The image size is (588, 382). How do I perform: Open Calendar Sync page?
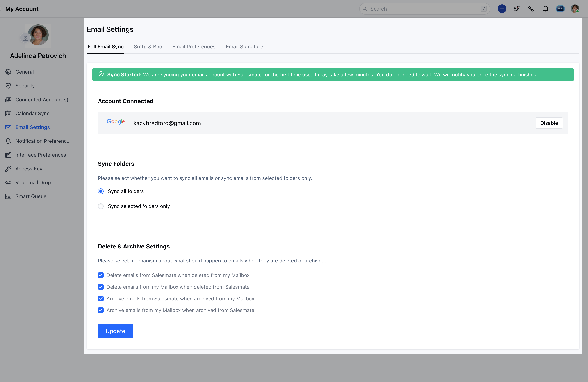tap(32, 113)
